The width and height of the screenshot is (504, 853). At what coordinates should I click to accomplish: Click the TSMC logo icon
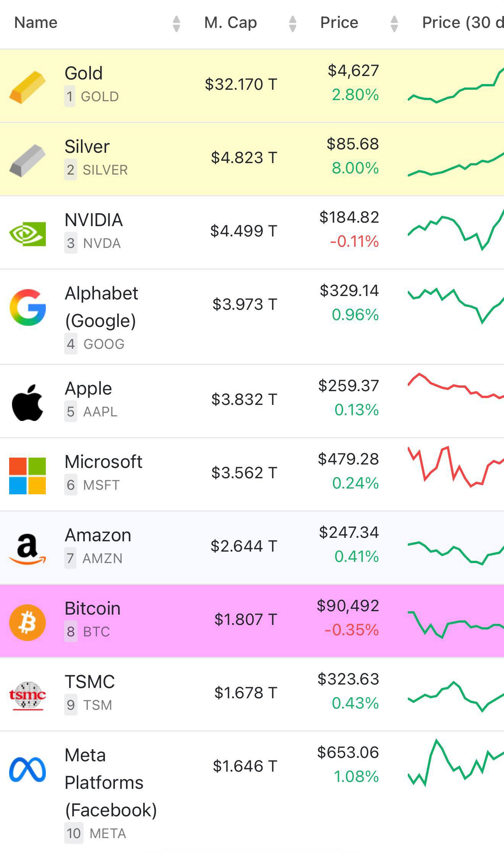point(27,696)
